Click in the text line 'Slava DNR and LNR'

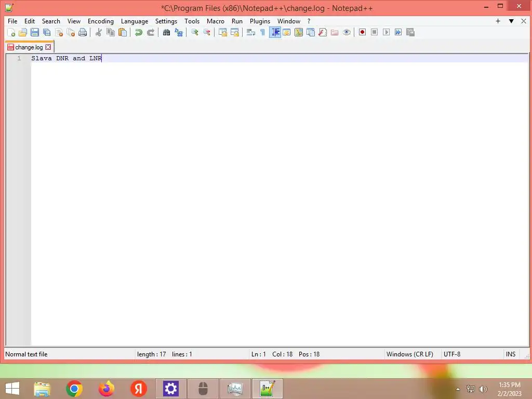pos(66,58)
